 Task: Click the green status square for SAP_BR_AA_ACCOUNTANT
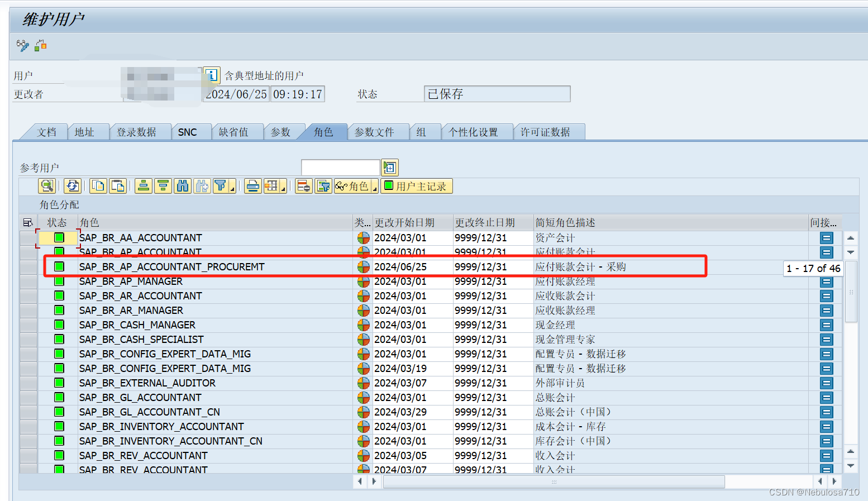[x=58, y=237]
